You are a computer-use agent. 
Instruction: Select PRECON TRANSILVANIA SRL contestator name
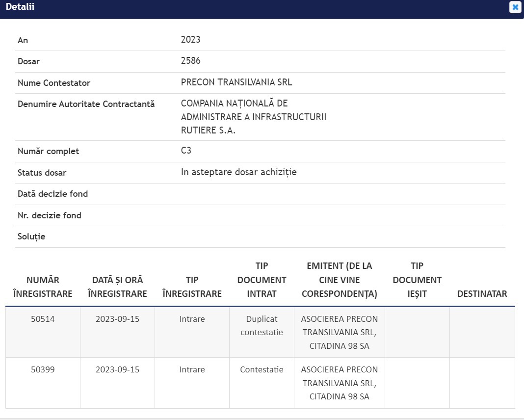click(236, 82)
